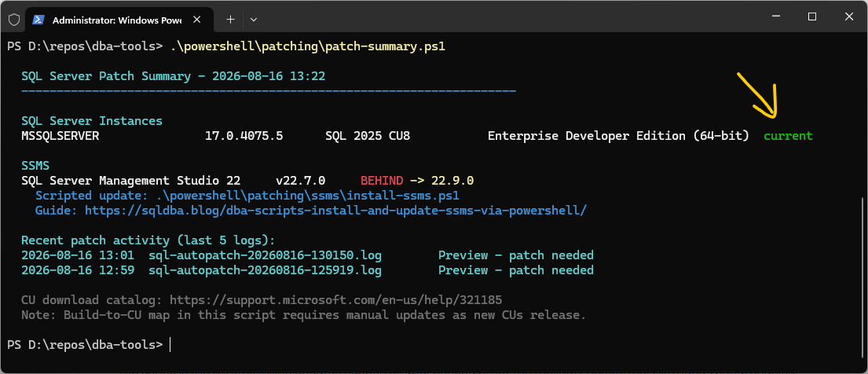Click the bottom PS D:\repos\dba-tools prompt
Viewport: 868px width, 374px height.
point(86,345)
